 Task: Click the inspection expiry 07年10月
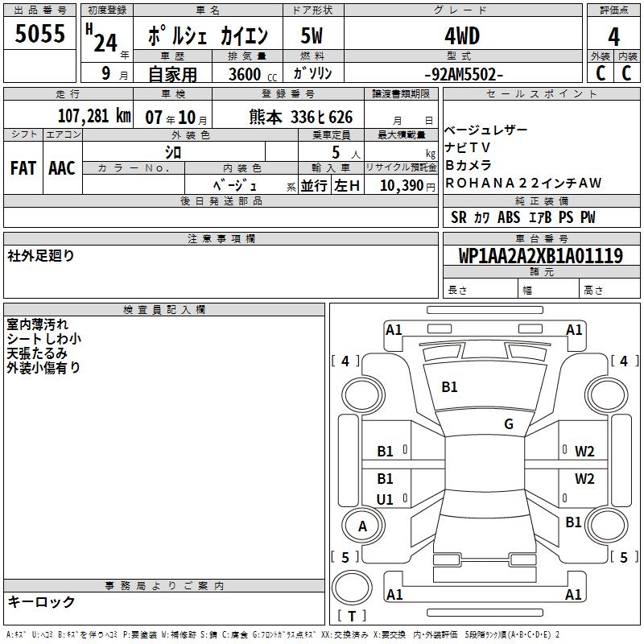click(176, 118)
